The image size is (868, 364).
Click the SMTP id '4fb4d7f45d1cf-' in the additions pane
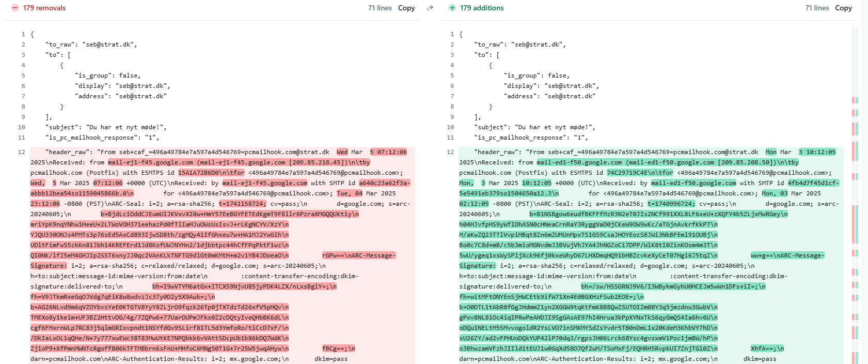[x=813, y=183]
